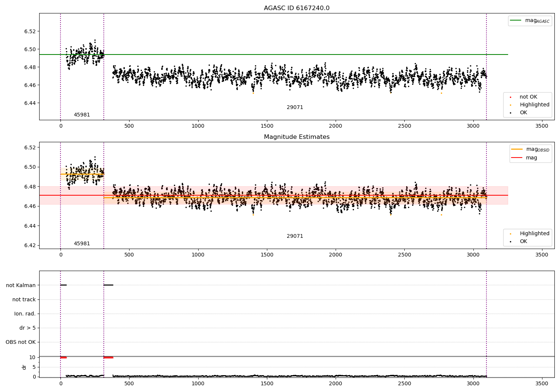This screenshot has width=560, height=392.
Task: Click the '6.44' y-tick of the top plot
Action: pos(30,103)
